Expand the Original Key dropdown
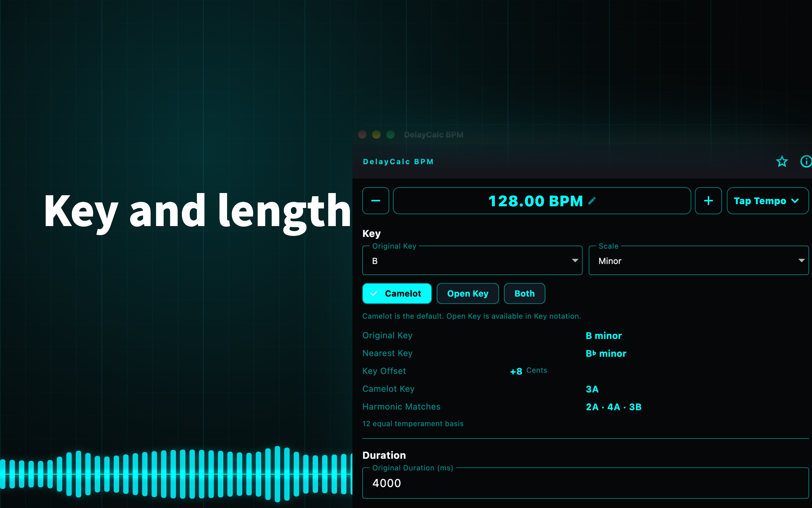This screenshot has height=508, width=812. (x=472, y=261)
